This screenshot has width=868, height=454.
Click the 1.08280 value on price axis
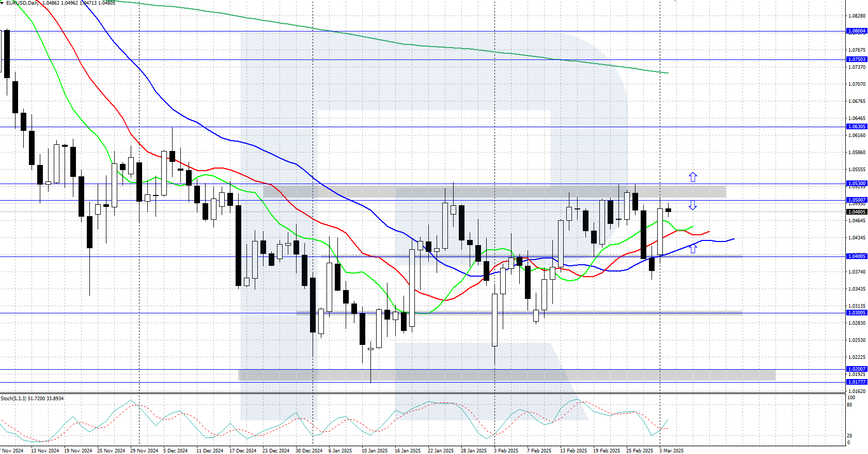(x=857, y=16)
